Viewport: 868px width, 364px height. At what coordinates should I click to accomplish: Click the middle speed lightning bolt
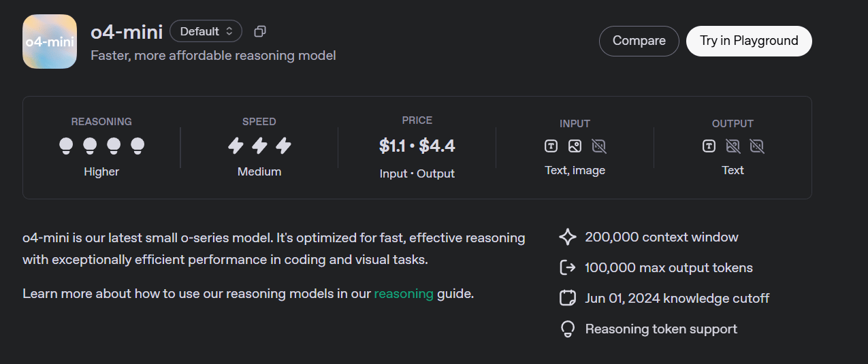[x=259, y=145]
